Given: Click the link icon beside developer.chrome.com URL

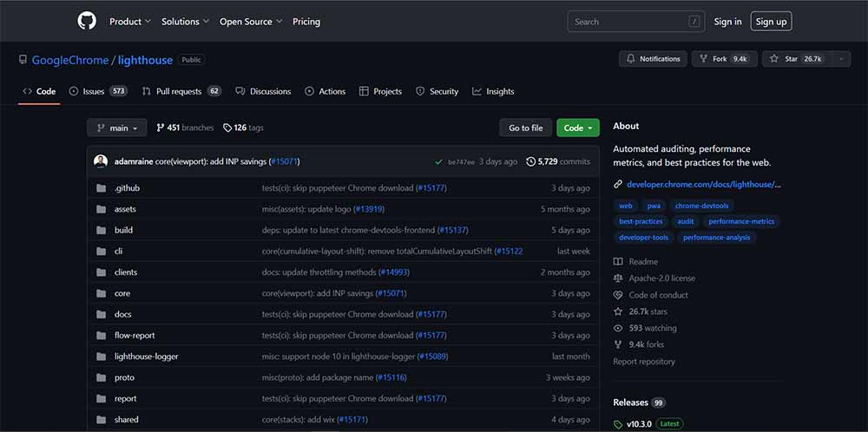Looking at the screenshot, I should tap(618, 184).
